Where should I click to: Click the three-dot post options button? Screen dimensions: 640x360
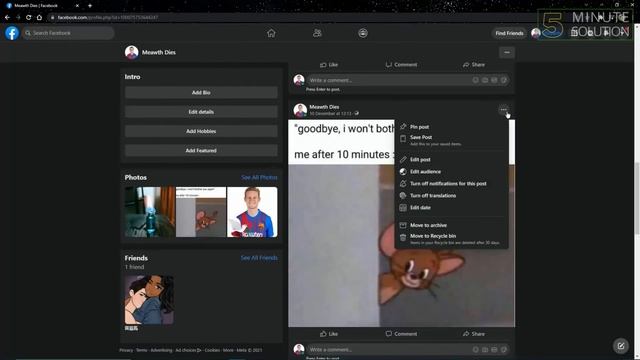tap(503, 109)
